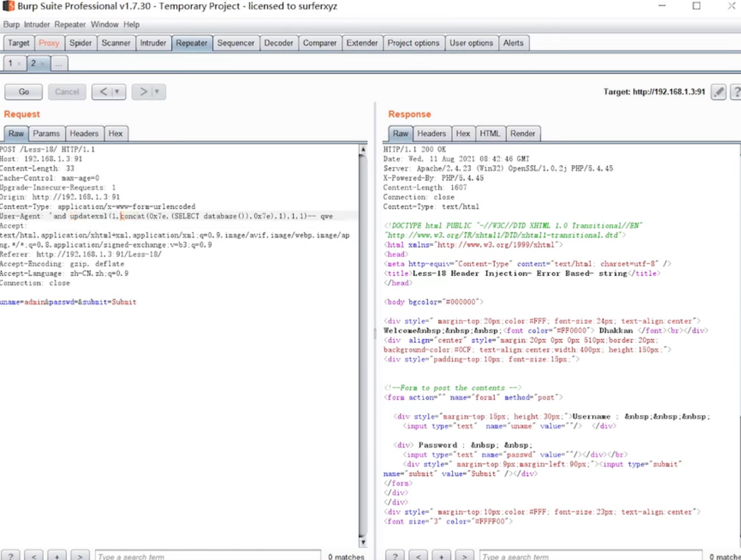Image resolution: width=741 pixels, height=560 pixels.
Task: Click the pencil icon to edit the target
Action: pyautogui.click(x=718, y=92)
